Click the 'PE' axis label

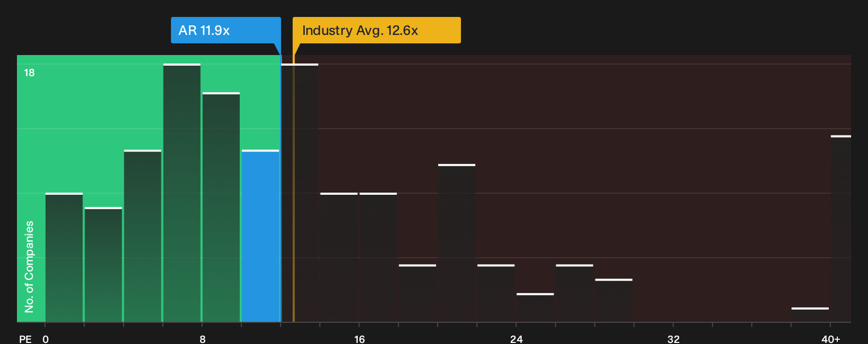pyautogui.click(x=25, y=339)
